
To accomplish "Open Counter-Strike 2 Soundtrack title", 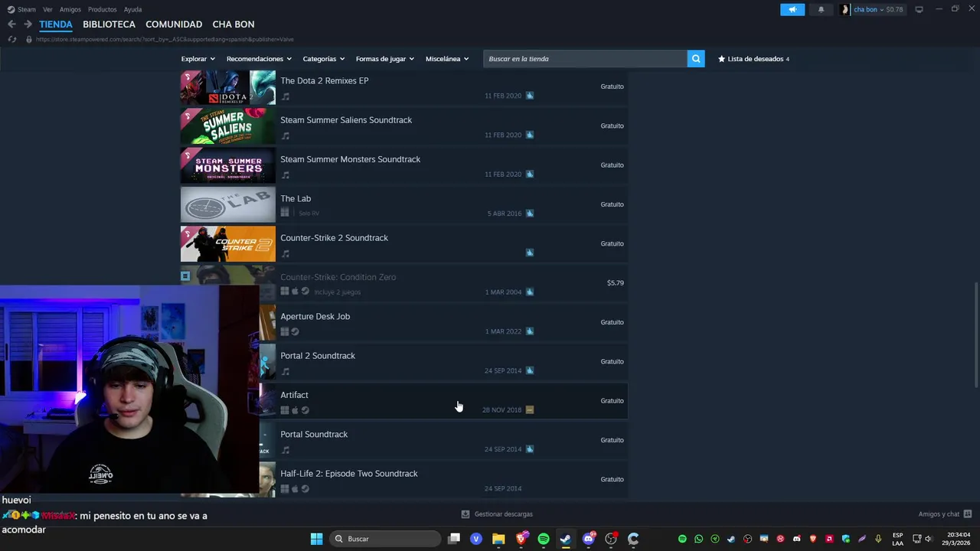I will tap(334, 238).
